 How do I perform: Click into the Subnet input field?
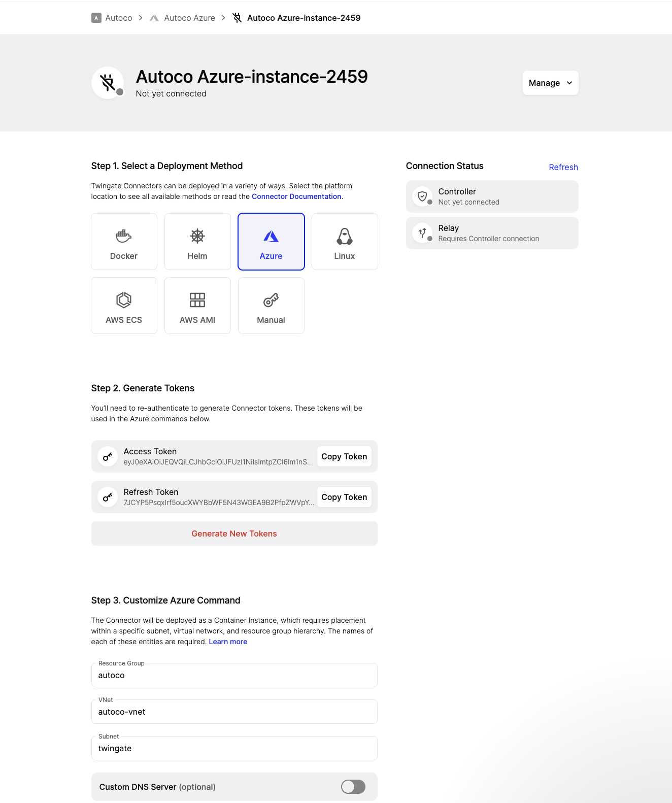tap(234, 748)
